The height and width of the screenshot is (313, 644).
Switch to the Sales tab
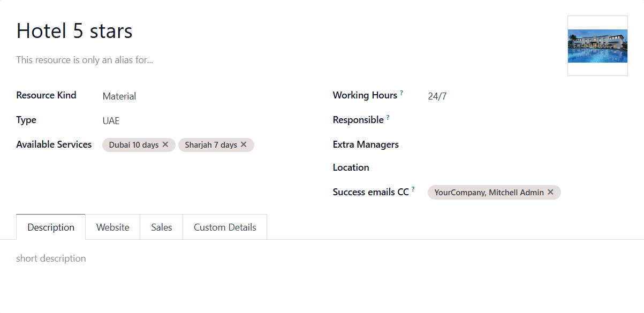click(x=162, y=227)
